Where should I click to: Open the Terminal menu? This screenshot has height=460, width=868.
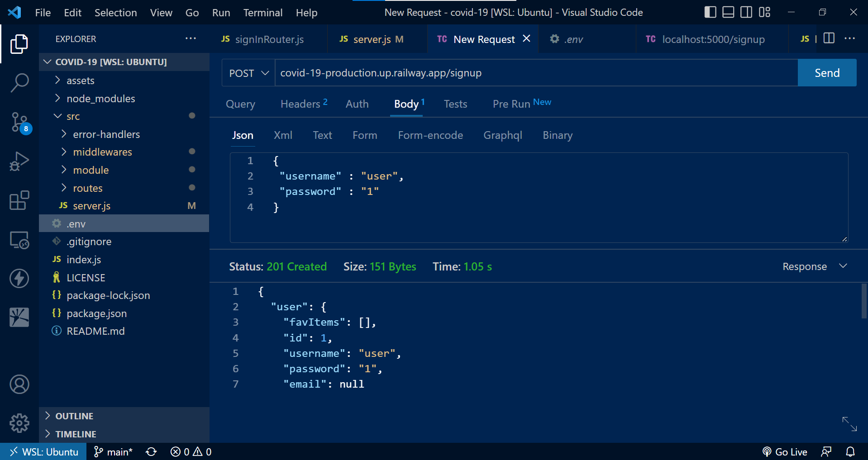[x=263, y=13]
